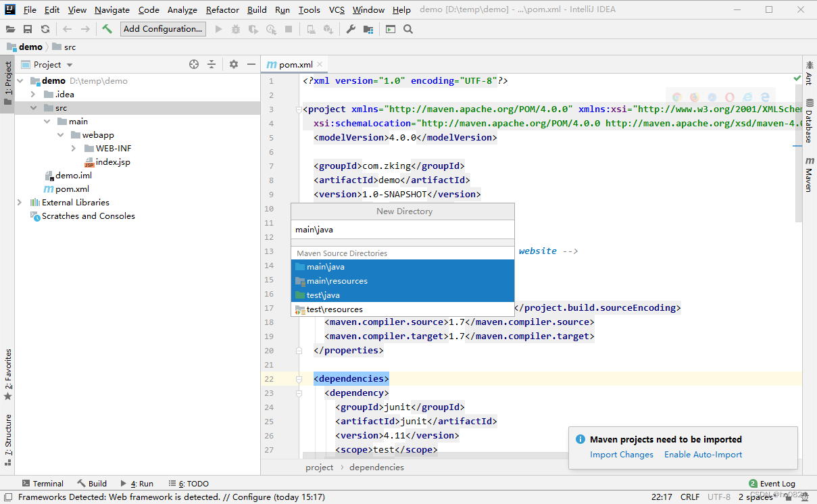Click the Run with Coverage icon
This screenshot has width=817, height=504.
click(253, 29)
